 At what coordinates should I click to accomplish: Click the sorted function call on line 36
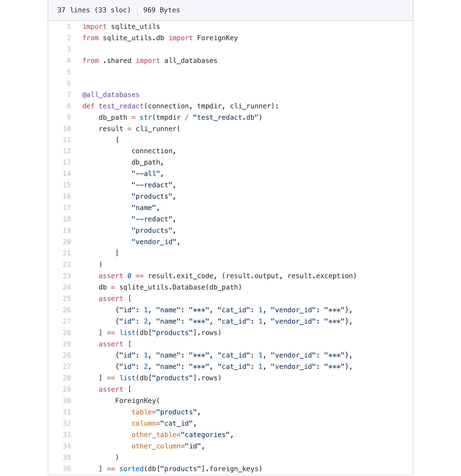click(131, 469)
